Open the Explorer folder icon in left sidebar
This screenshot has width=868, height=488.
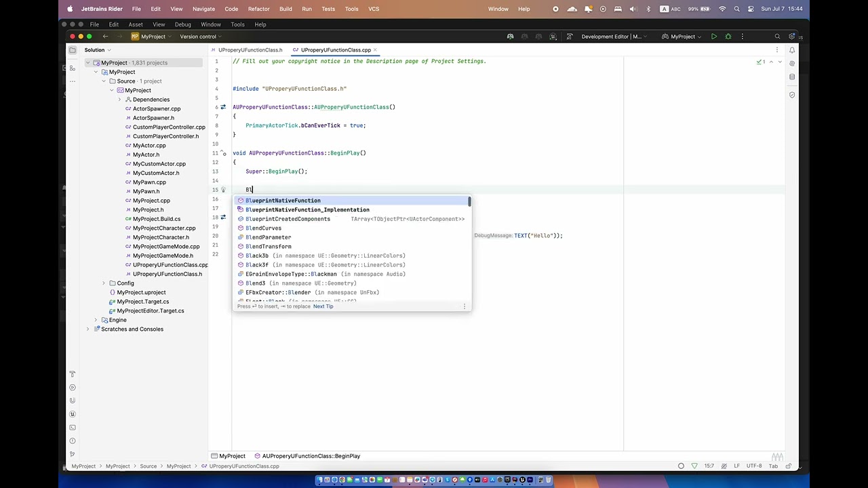(x=73, y=49)
